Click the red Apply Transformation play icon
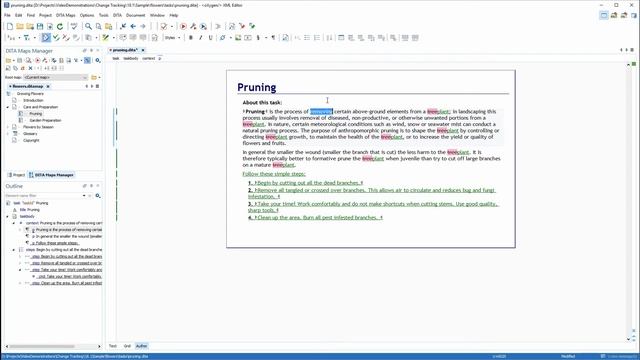This screenshot has height=360, width=640. 183,26
